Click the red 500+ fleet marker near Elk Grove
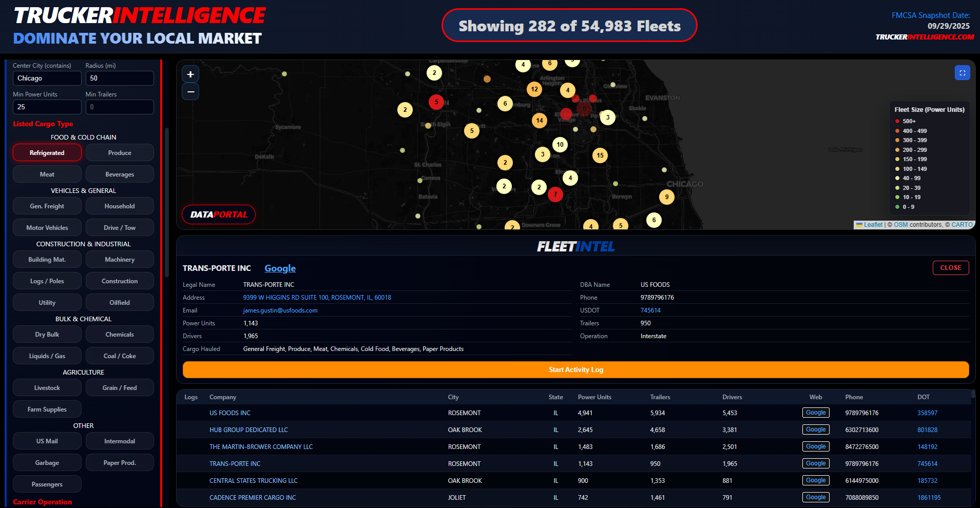 566,114
